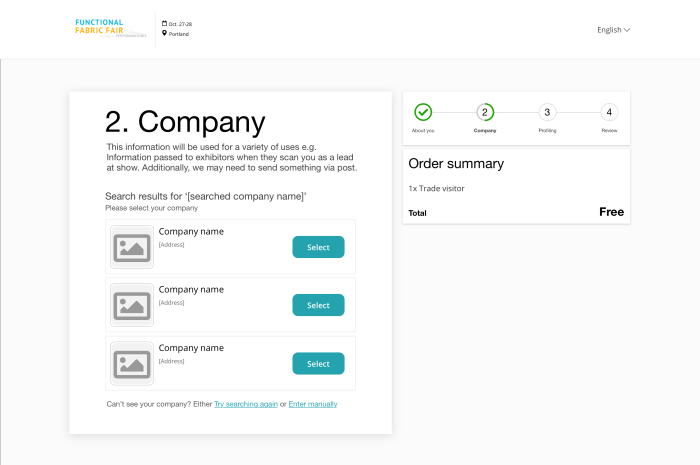
Task: Click the first company placeholder image
Action: tap(132, 247)
